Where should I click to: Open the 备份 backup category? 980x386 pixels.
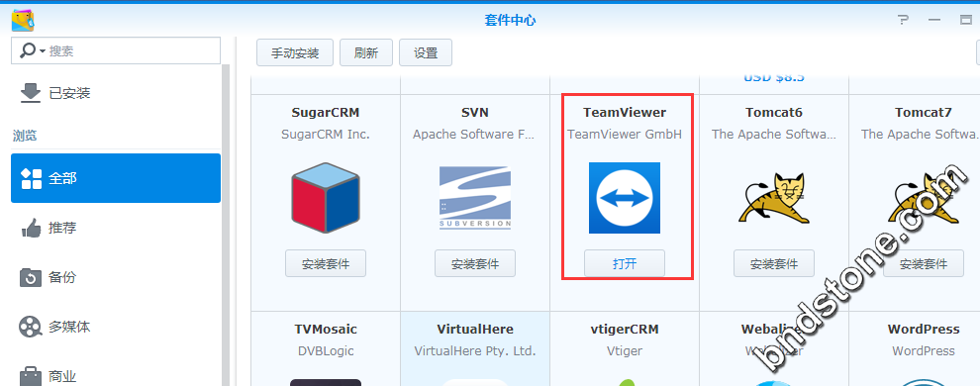116,277
